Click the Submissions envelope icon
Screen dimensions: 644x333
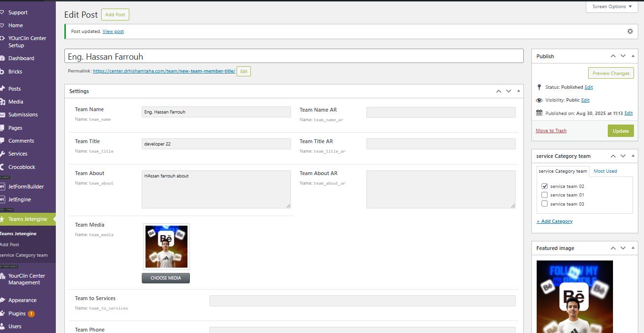click(x=2, y=114)
